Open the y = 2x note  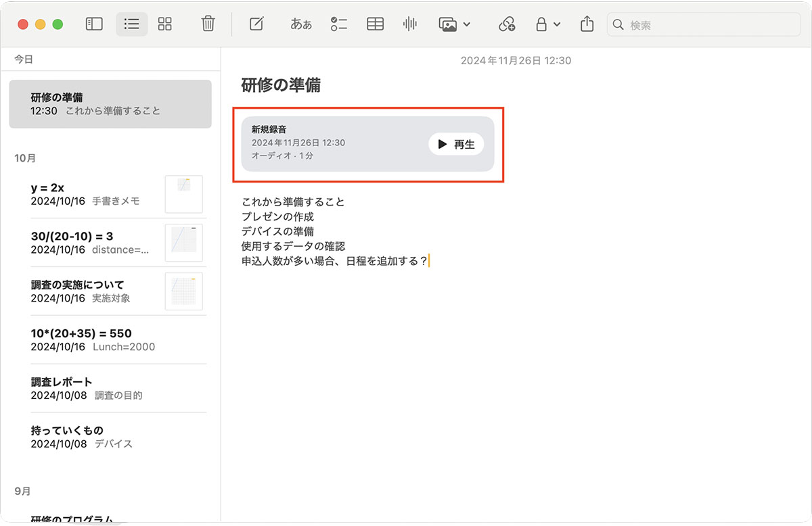click(110, 194)
